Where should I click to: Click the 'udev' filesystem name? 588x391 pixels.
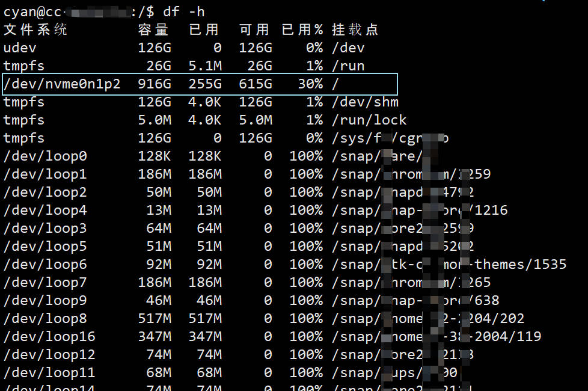point(20,48)
